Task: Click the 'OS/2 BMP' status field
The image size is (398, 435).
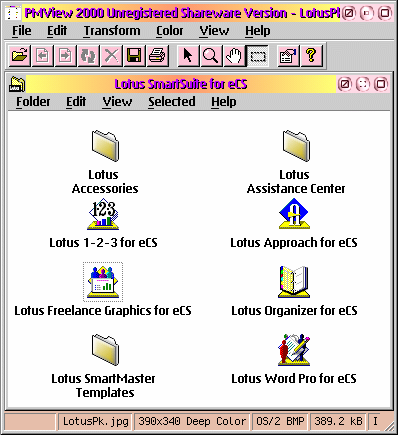Action: (x=280, y=421)
